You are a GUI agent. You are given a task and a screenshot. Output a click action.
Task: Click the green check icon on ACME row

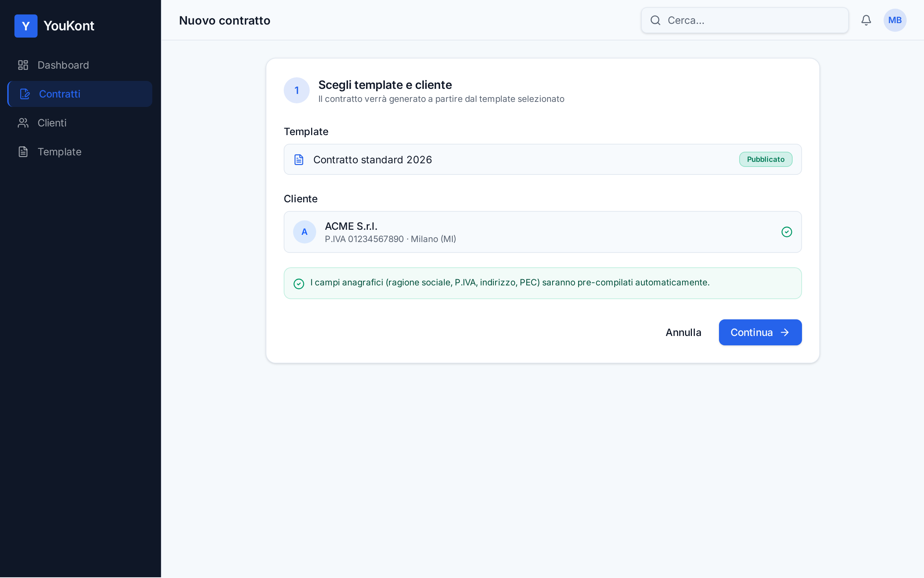786,232
